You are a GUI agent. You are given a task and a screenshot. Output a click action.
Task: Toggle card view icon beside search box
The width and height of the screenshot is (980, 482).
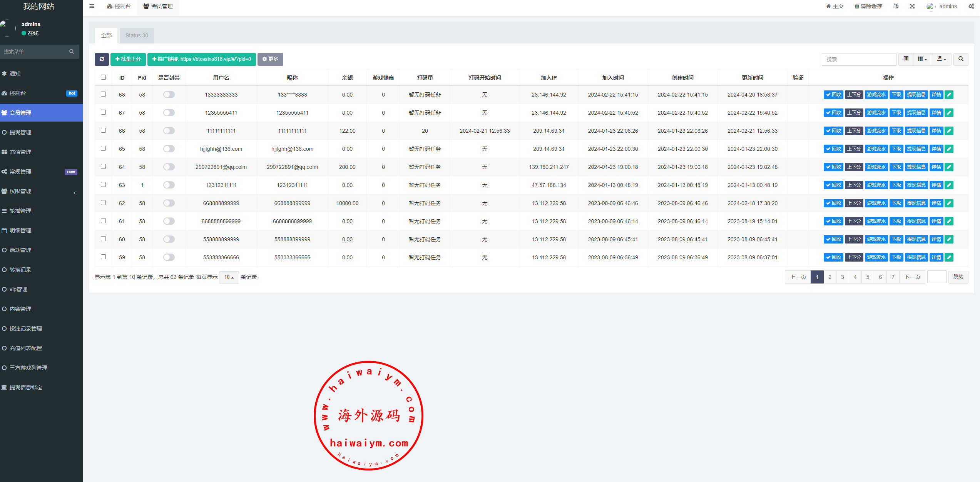click(906, 59)
